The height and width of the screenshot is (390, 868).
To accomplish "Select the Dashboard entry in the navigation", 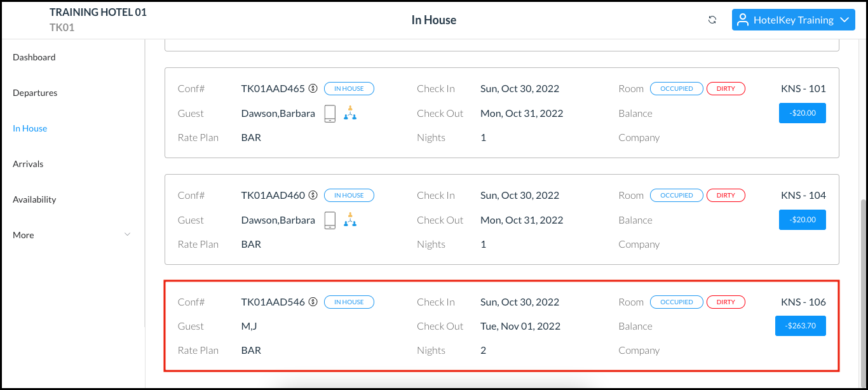I will tap(34, 57).
